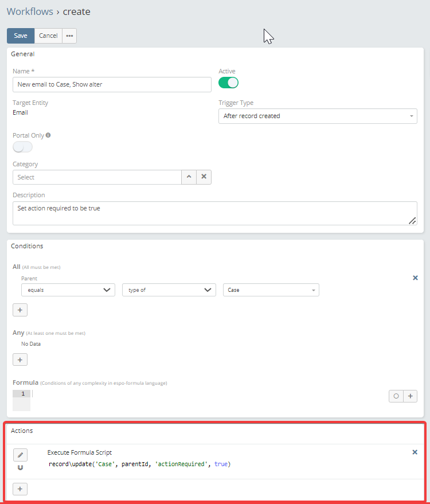
Task: Open Category selection with arrow button
Action: [189, 177]
